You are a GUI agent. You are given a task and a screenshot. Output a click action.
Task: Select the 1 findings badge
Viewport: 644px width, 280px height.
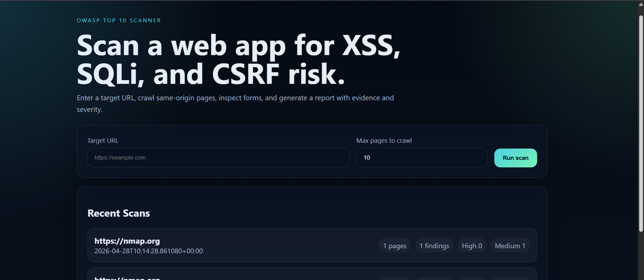434,245
